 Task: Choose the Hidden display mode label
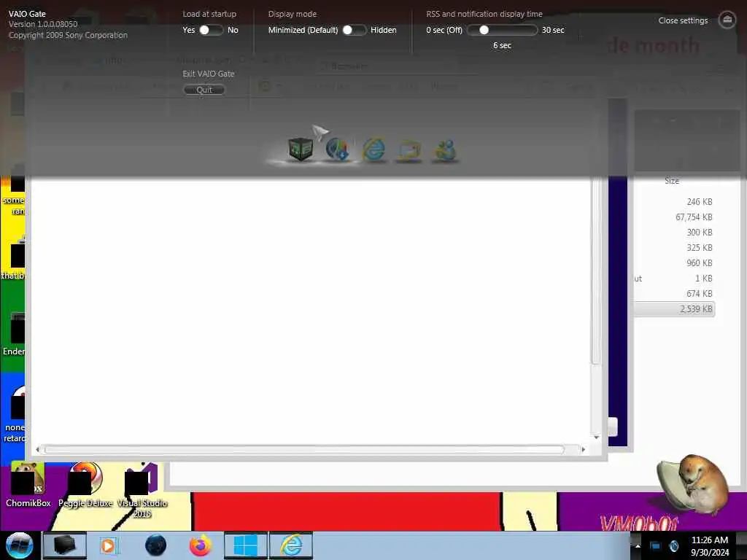384,30
